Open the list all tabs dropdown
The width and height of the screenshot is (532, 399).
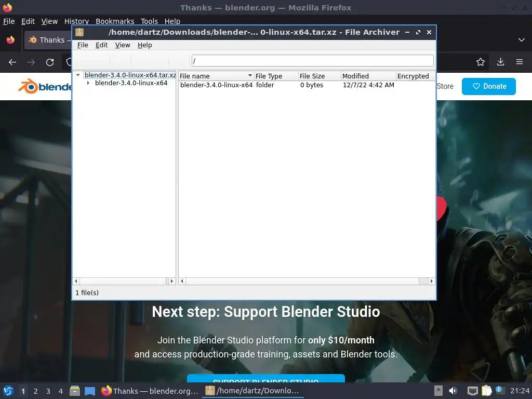coord(522,40)
